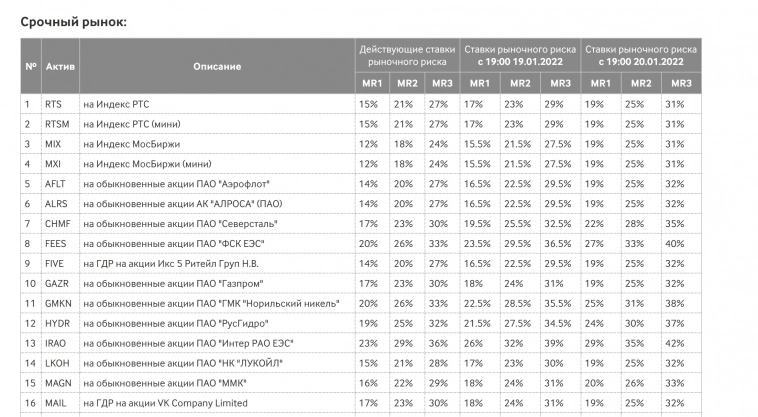Click the 'VK Company Limited' description cell
This screenshot has width=758, height=417.
pos(165,403)
